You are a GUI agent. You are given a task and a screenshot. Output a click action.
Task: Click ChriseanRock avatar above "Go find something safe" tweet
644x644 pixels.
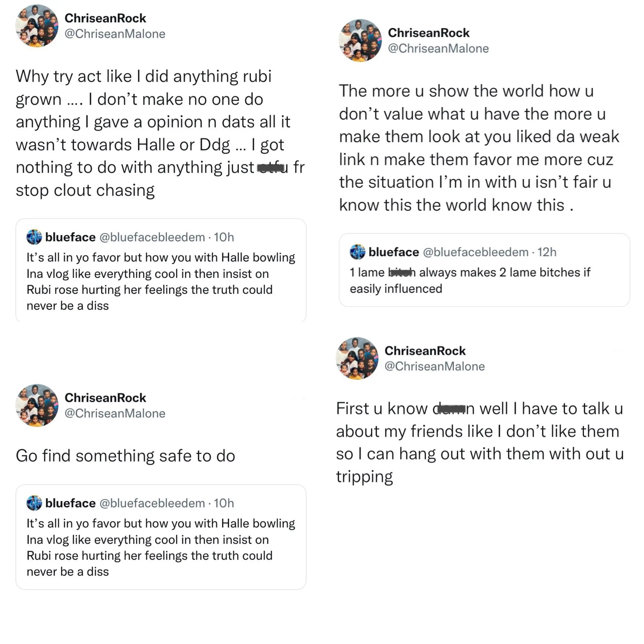coord(37,405)
